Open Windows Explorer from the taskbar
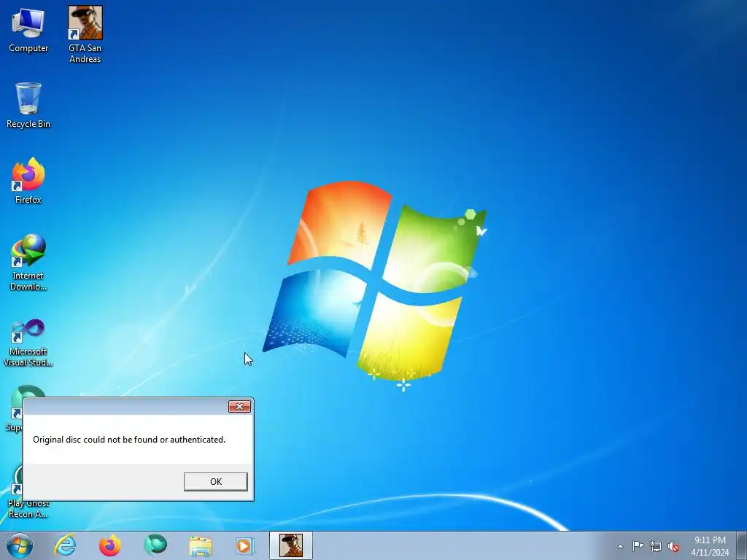The height and width of the screenshot is (560, 747). tap(201, 545)
